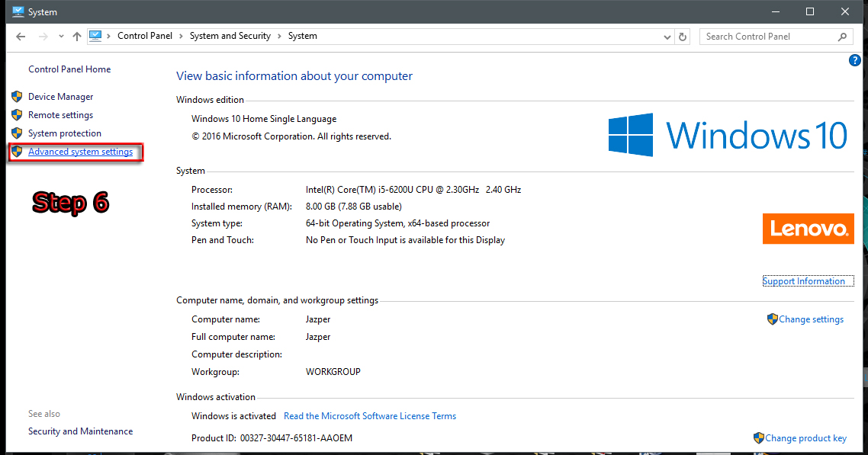Open the address bar history dropdown
The image size is (868, 455).
667,37
